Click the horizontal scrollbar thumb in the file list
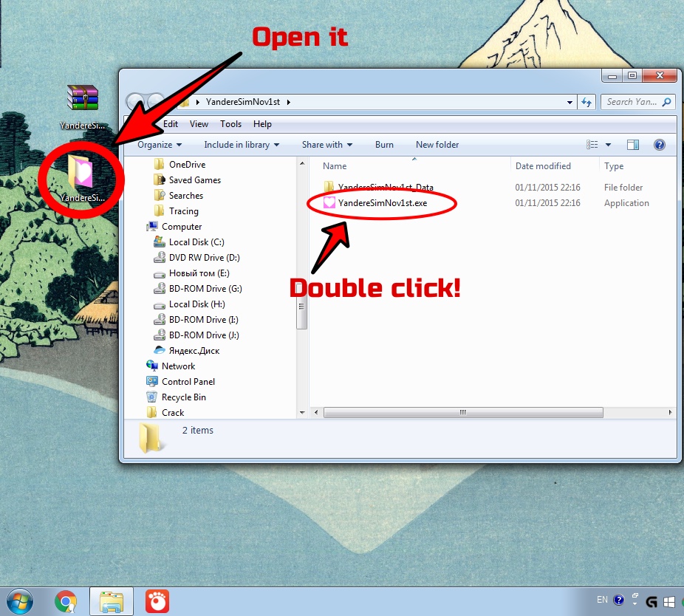This screenshot has width=684, height=616. coord(463,412)
